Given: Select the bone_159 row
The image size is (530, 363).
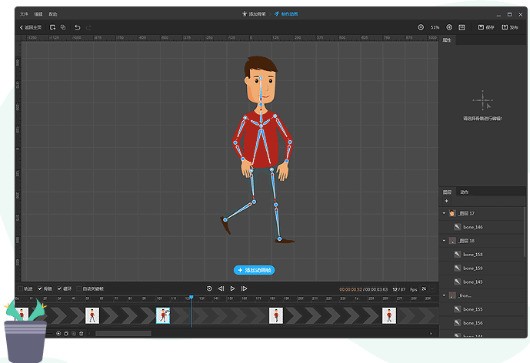Looking at the screenshot, I should point(482,268).
